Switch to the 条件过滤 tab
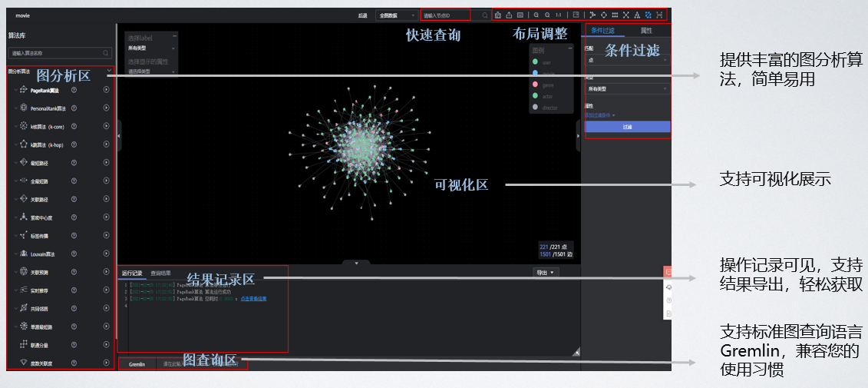 coord(602,31)
